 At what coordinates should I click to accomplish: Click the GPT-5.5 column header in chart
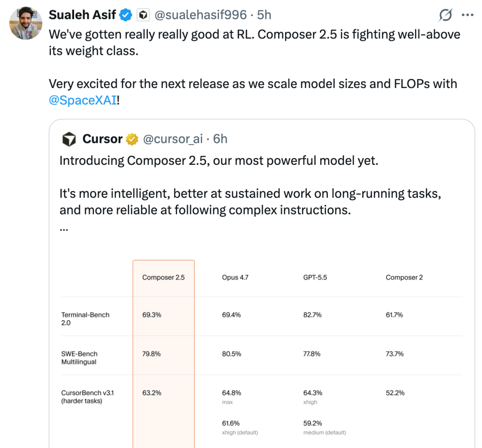(x=315, y=277)
